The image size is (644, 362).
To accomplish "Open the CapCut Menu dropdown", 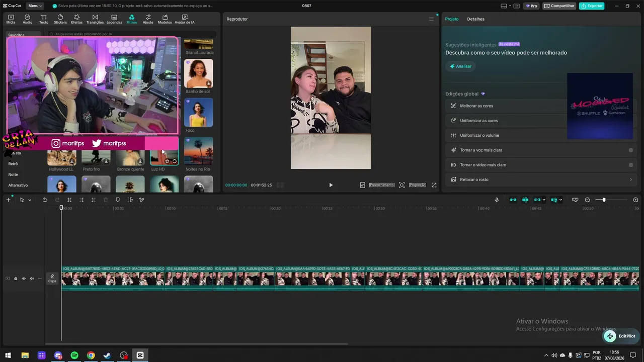I will tap(35, 6).
